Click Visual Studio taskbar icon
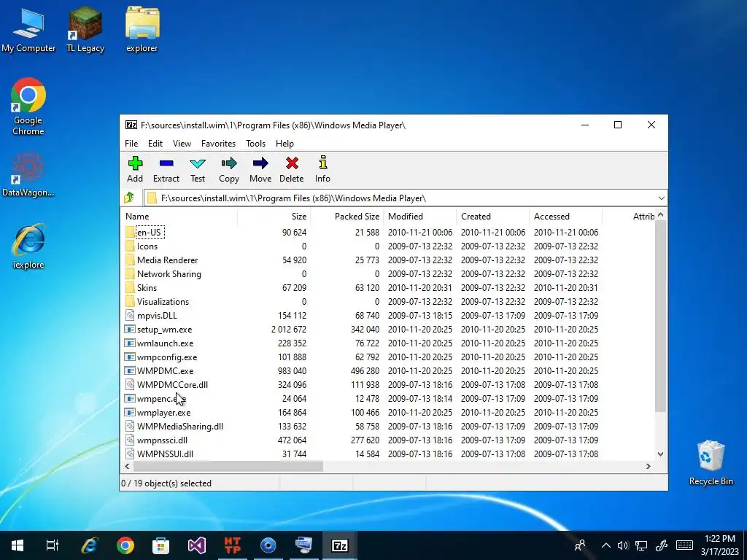 tap(196, 545)
